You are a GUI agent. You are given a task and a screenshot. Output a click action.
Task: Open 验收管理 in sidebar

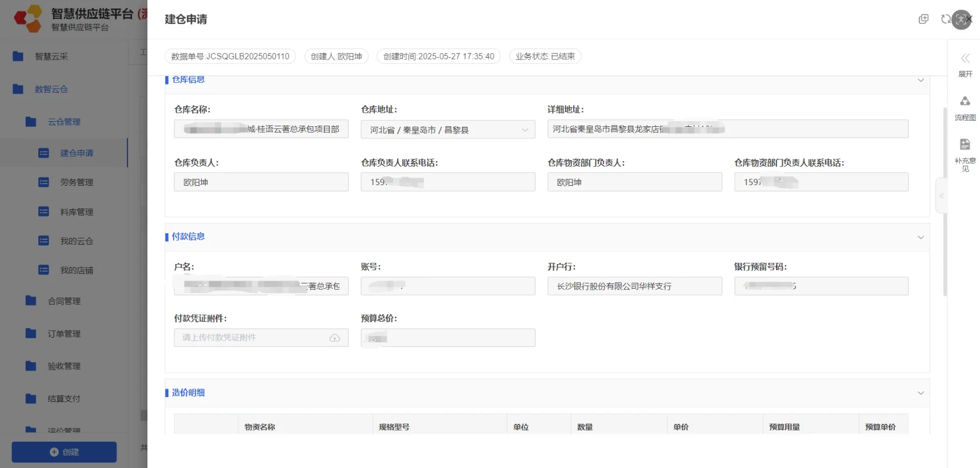(64, 366)
